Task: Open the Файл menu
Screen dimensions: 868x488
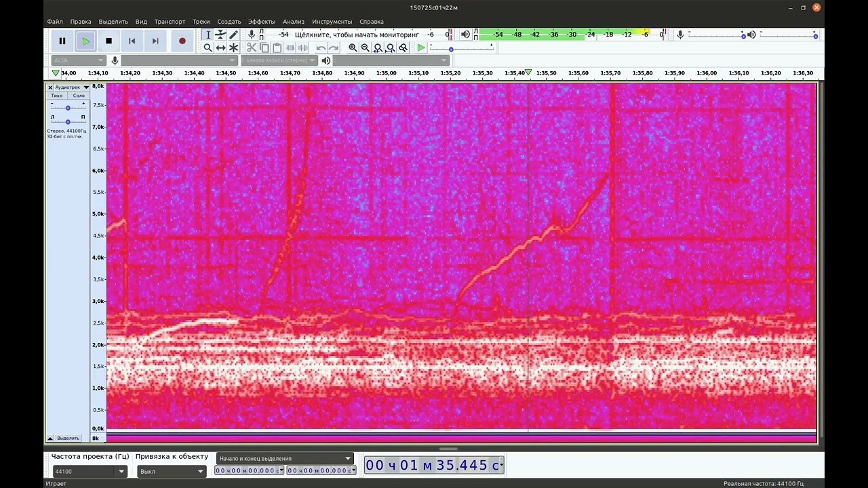Action: pos(55,22)
